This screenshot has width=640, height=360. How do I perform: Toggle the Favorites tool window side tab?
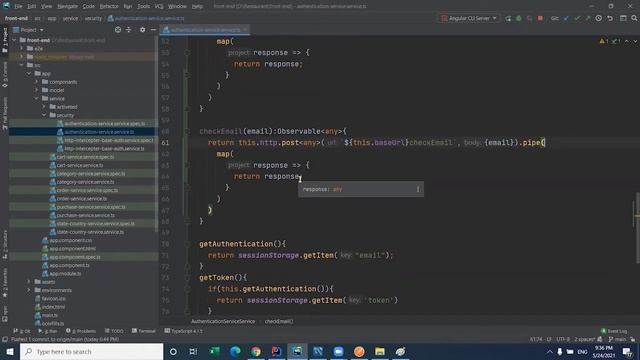[5, 283]
